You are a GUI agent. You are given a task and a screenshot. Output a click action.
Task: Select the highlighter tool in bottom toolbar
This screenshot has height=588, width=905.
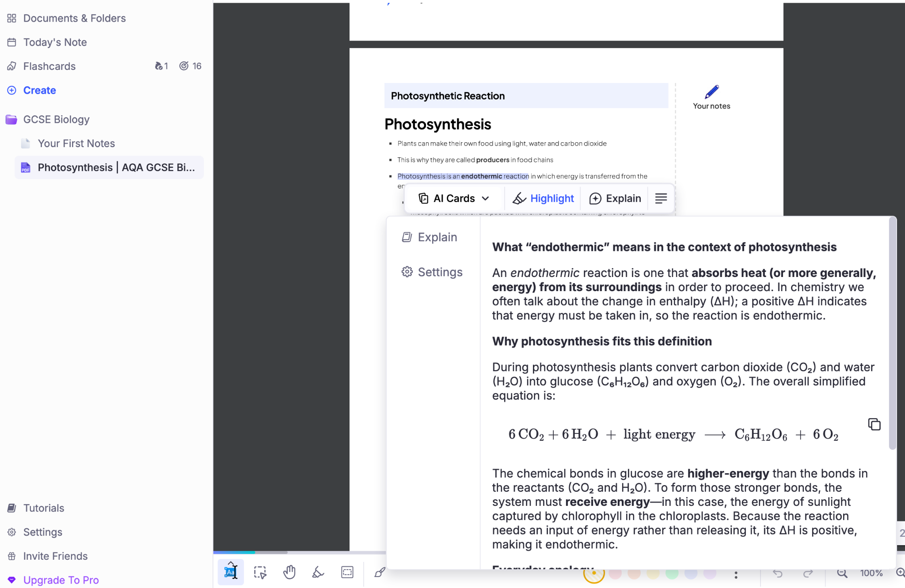pyautogui.click(x=318, y=573)
